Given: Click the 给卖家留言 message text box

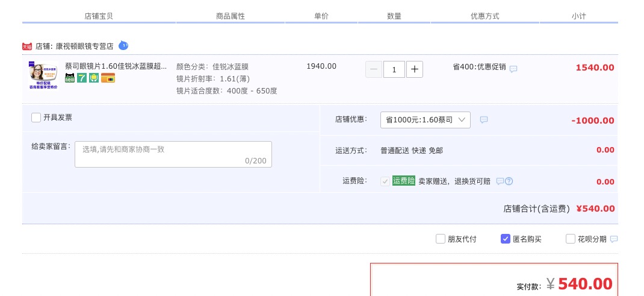Looking at the screenshot, I should click(x=173, y=154).
